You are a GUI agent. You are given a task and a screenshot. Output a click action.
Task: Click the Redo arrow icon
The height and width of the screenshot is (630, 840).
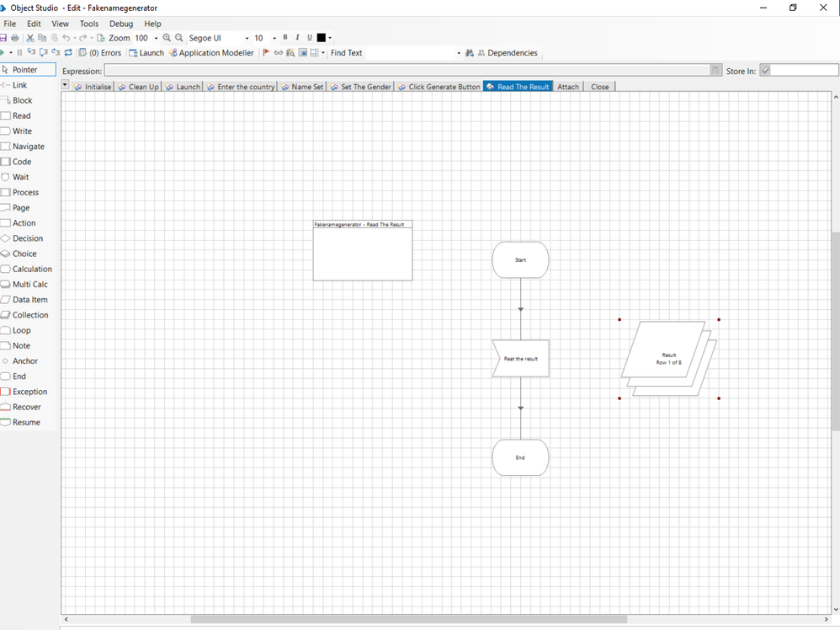82,38
